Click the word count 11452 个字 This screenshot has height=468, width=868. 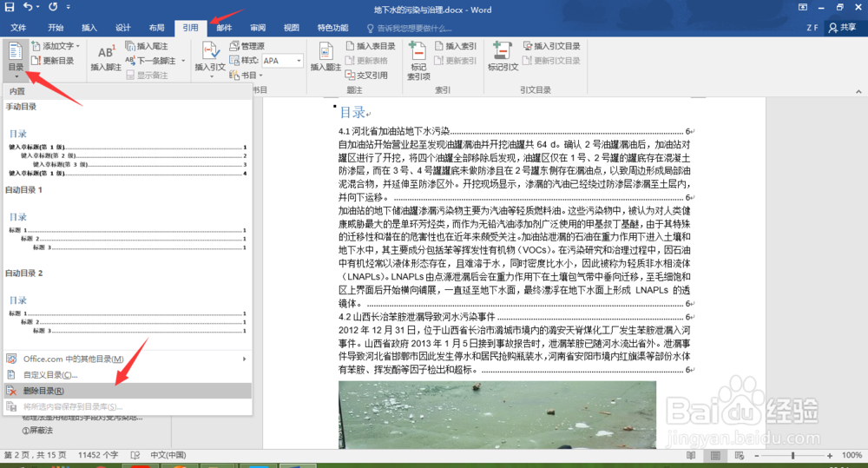pyautogui.click(x=98, y=455)
